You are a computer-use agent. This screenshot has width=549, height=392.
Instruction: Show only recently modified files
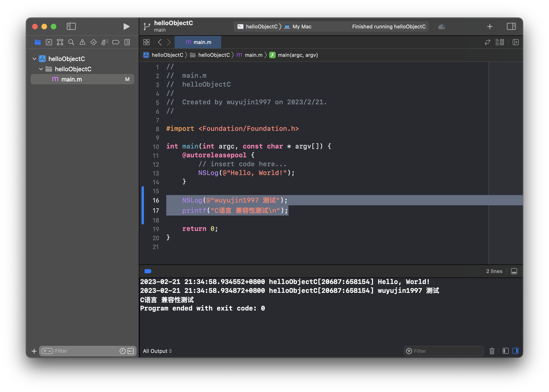(123, 351)
